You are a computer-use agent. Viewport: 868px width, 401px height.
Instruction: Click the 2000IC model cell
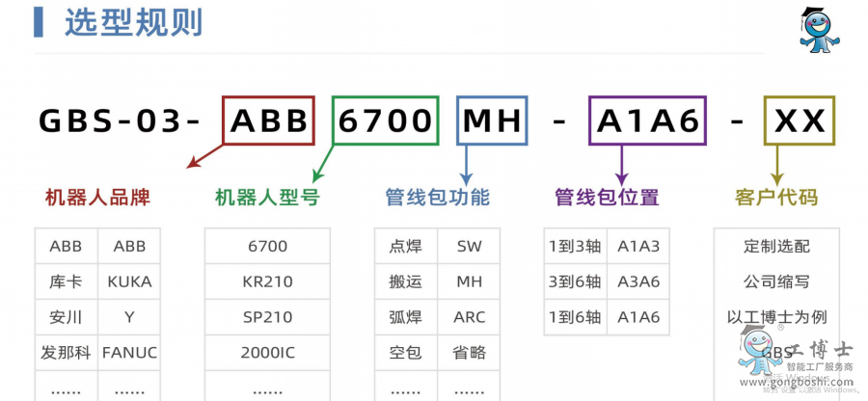pyautogui.click(x=267, y=353)
